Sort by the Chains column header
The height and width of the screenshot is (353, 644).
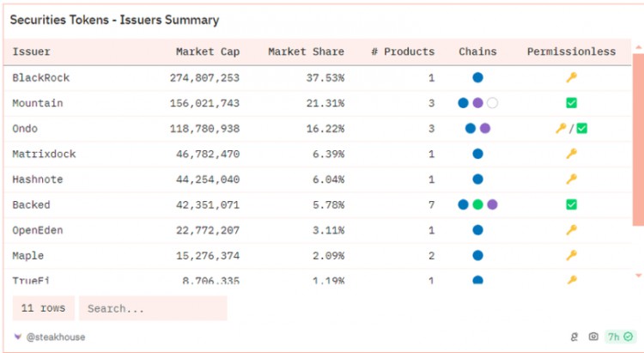477,52
